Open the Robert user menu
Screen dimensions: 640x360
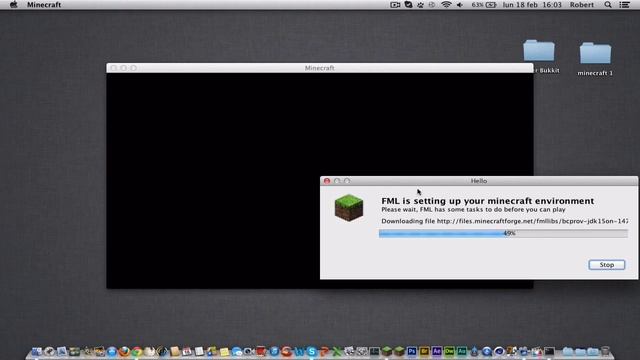[582, 5]
